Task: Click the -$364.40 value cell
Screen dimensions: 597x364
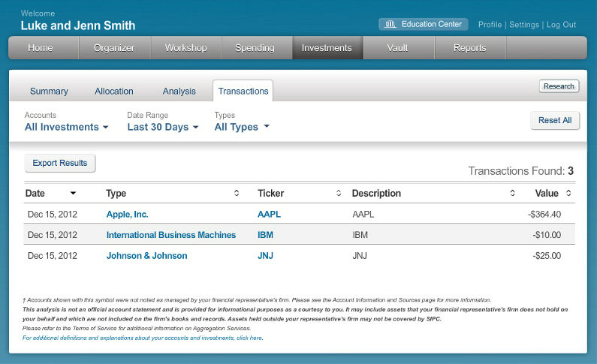Action: 544,214
